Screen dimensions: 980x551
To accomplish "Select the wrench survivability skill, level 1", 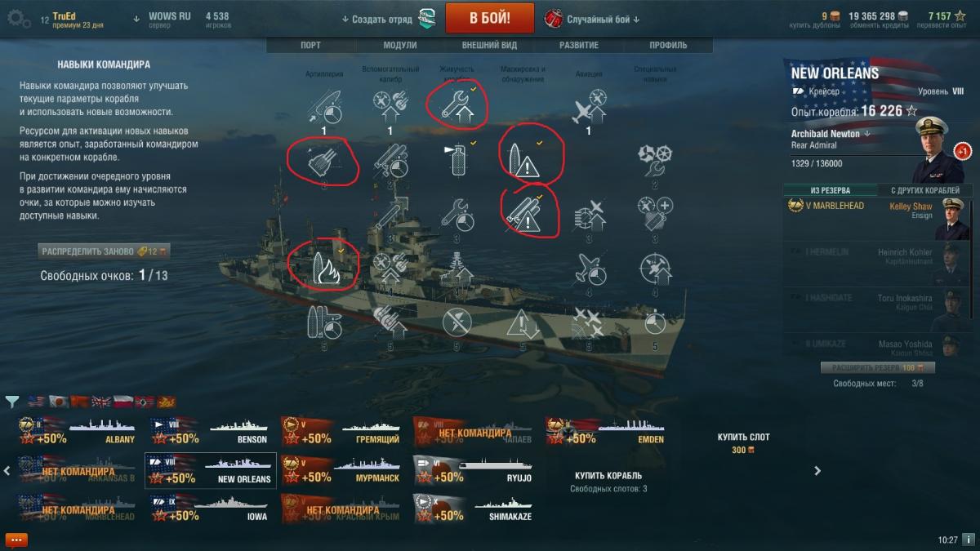I will (456, 104).
